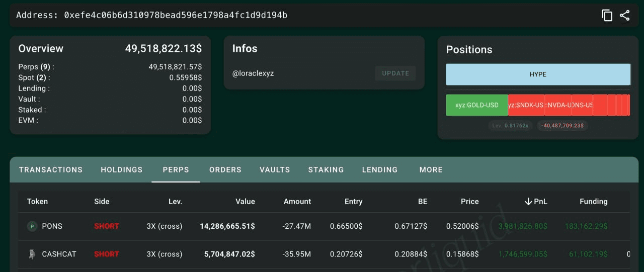Click the Vault row label

tap(30, 99)
